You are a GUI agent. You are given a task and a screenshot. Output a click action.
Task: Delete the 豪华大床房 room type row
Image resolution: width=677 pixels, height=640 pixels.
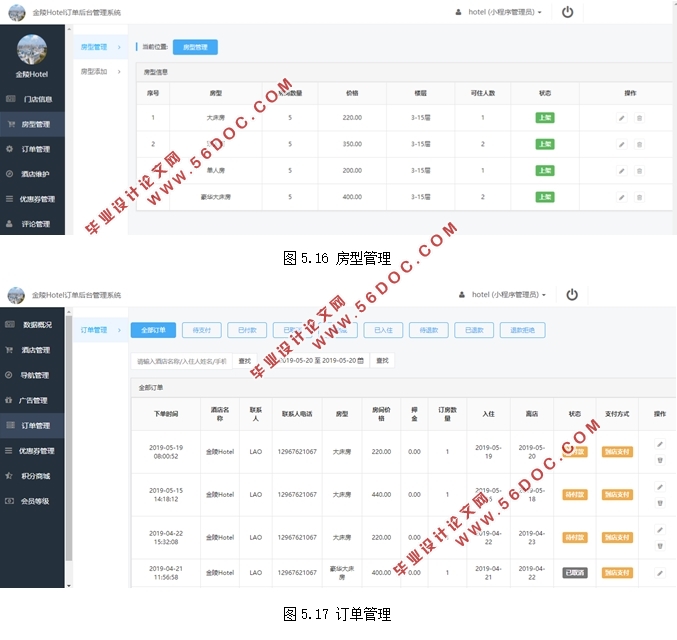pos(640,196)
